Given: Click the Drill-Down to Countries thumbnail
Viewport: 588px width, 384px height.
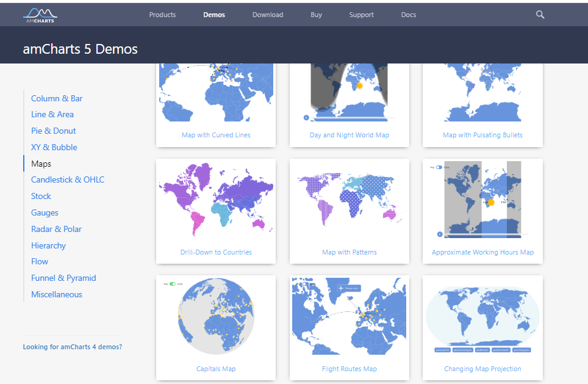Looking at the screenshot, I should click(x=216, y=200).
